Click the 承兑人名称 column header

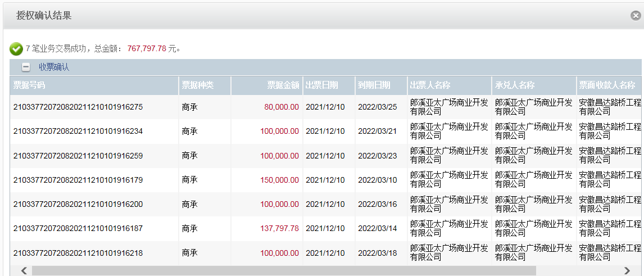tap(515, 85)
